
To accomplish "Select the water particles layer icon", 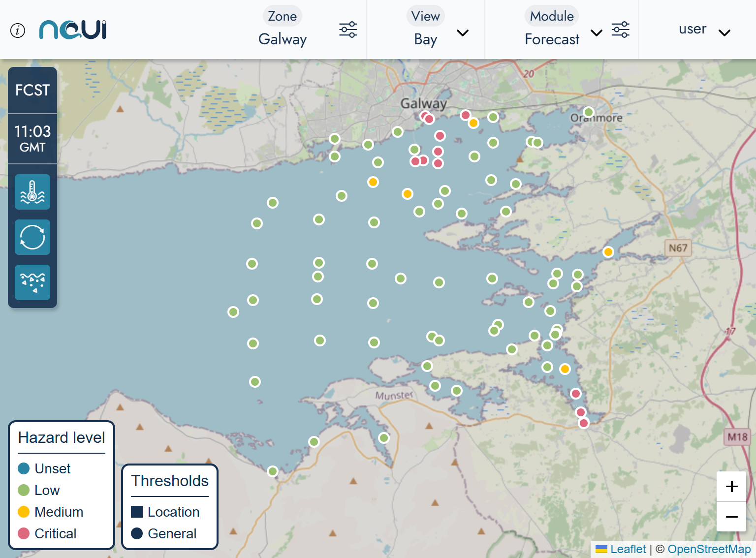I will coord(32,282).
